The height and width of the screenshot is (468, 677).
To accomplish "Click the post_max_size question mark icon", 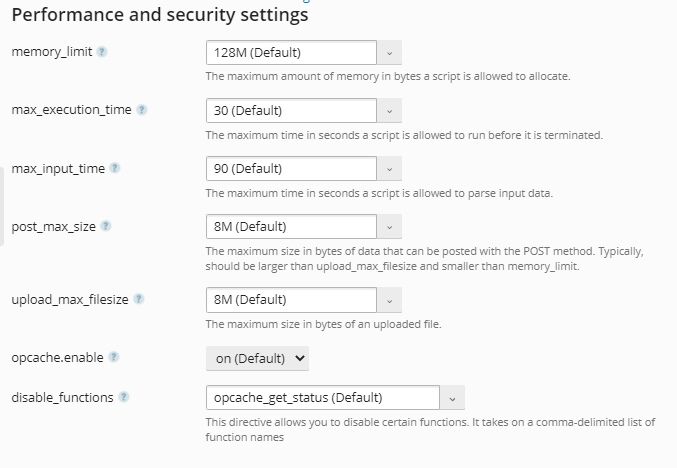I will click(106, 226).
